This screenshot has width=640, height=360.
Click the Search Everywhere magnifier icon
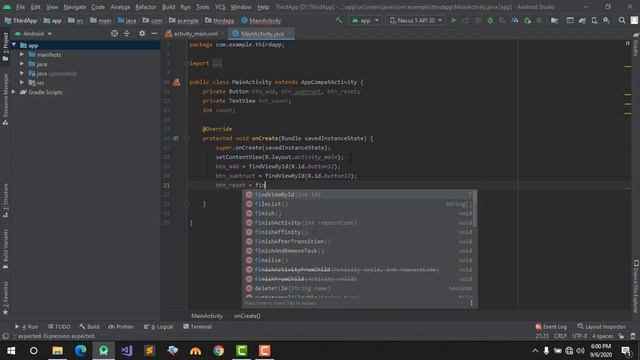[622, 20]
